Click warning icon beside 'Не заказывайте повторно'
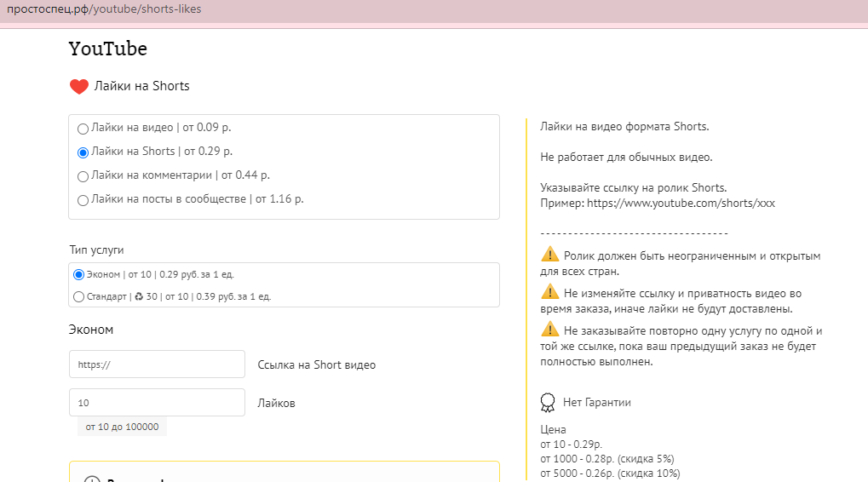This screenshot has height=482, width=868. coord(549,330)
